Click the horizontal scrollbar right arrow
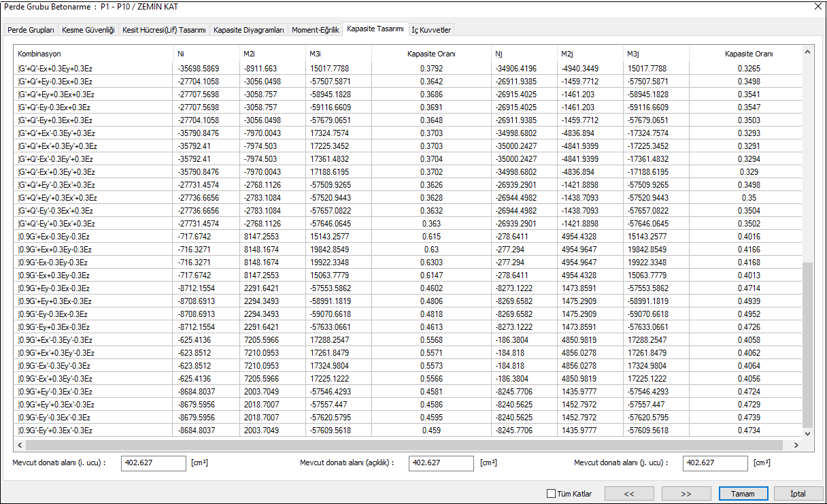 pos(796,445)
